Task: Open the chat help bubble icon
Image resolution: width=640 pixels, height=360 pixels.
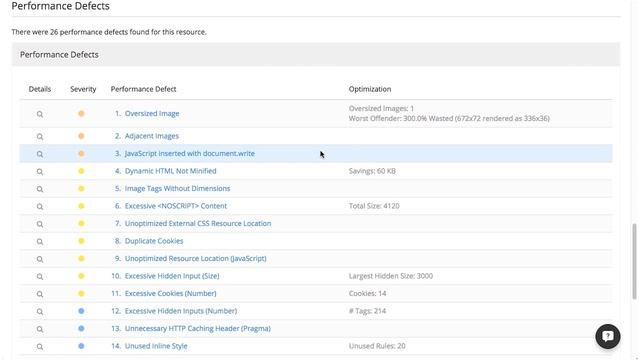Action: click(x=608, y=336)
